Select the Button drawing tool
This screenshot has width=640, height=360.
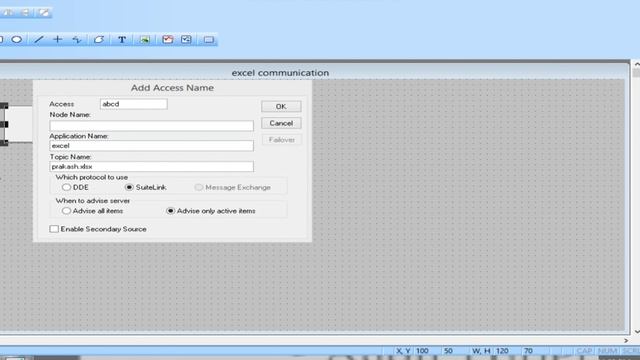coord(209,40)
